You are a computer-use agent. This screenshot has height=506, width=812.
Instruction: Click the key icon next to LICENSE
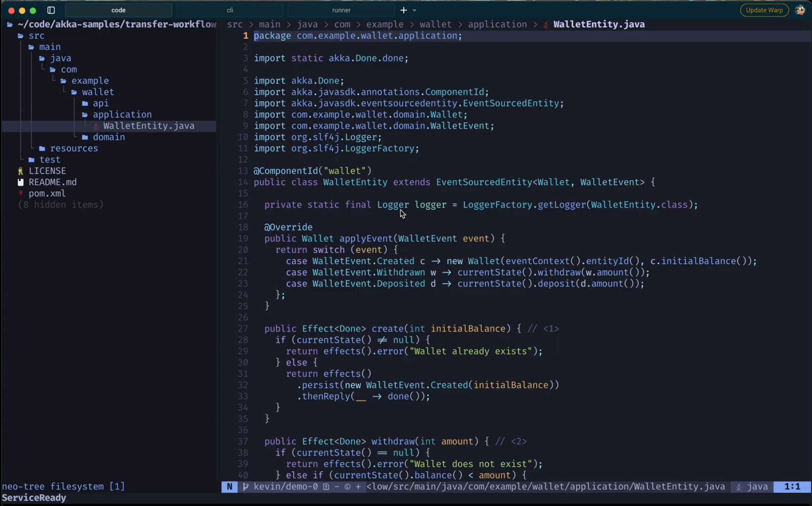(x=20, y=171)
